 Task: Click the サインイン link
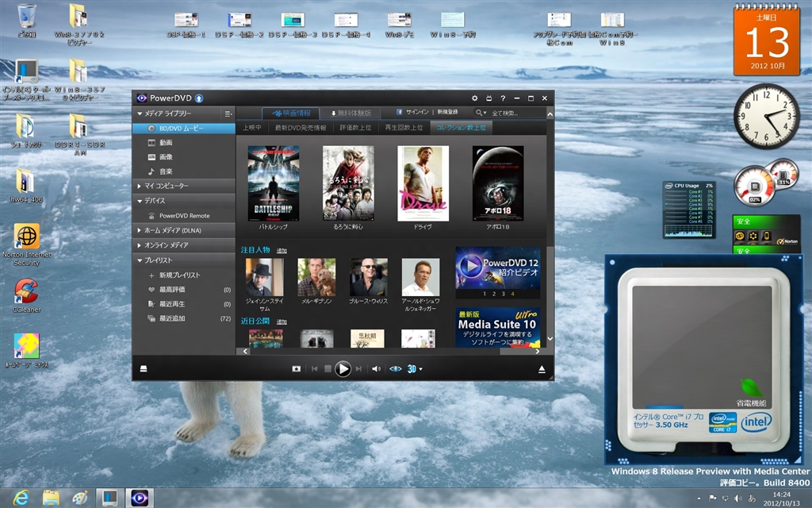(x=417, y=112)
